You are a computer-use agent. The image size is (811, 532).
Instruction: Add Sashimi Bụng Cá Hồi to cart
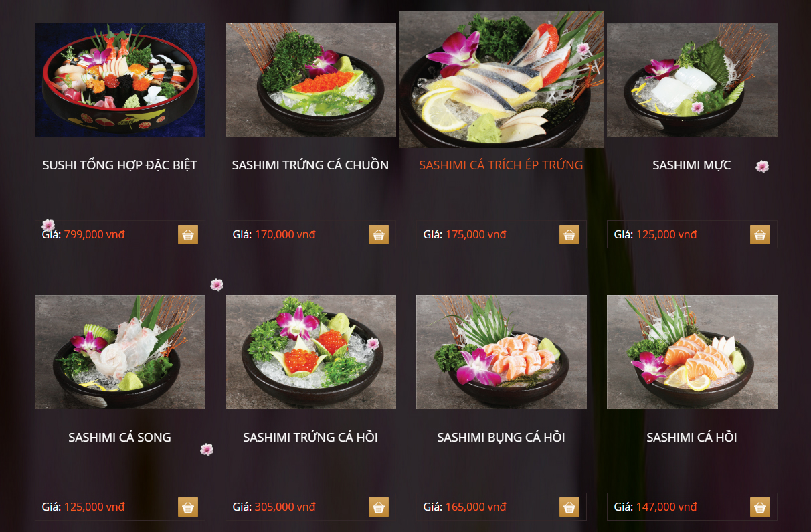[569, 507]
